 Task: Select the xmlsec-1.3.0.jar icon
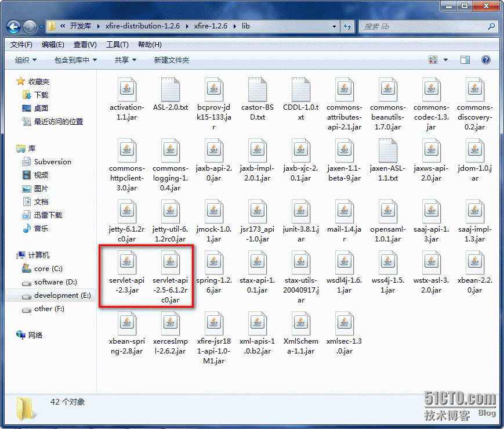click(x=345, y=323)
